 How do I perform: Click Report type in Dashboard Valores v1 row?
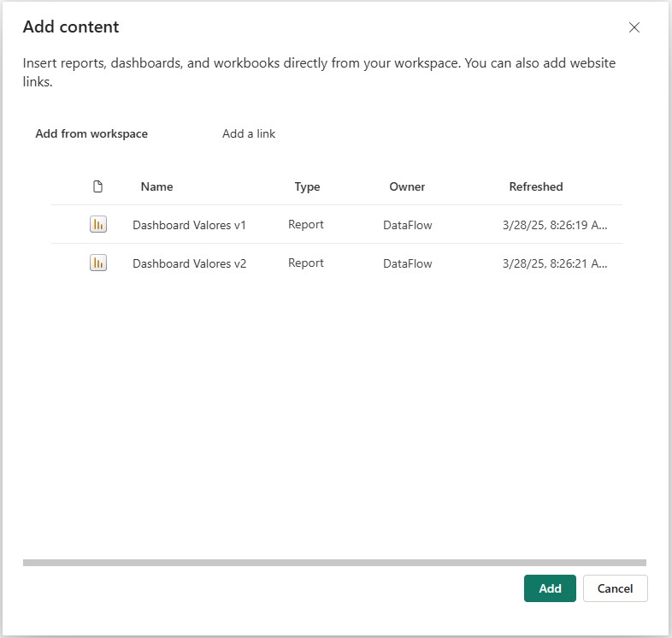(305, 225)
